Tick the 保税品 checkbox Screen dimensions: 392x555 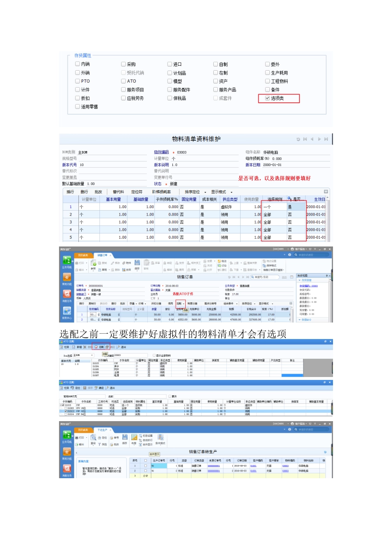[x=170, y=98]
